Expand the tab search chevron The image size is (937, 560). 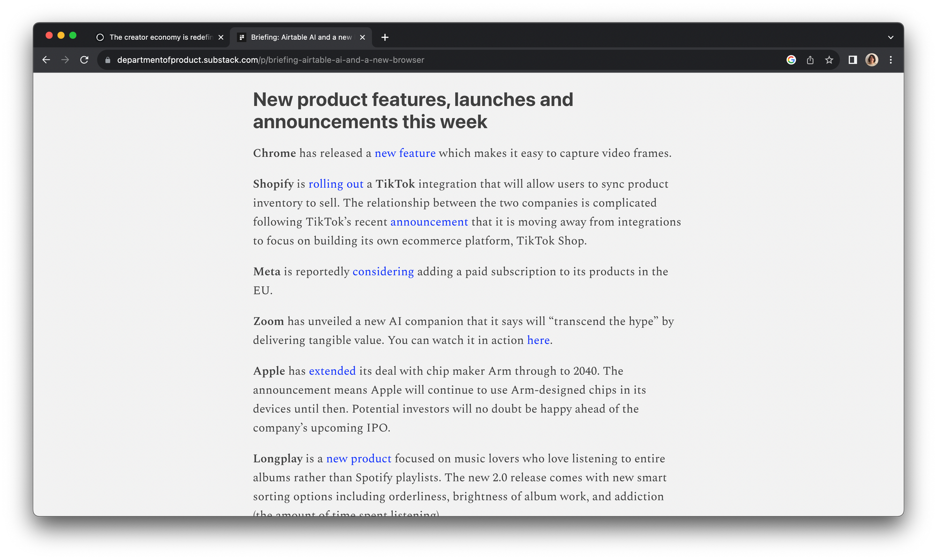[890, 37]
